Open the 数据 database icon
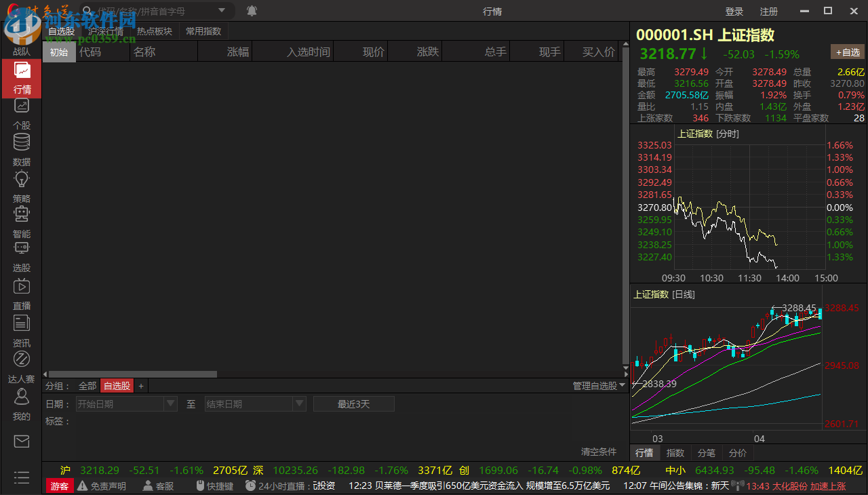 [x=22, y=142]
